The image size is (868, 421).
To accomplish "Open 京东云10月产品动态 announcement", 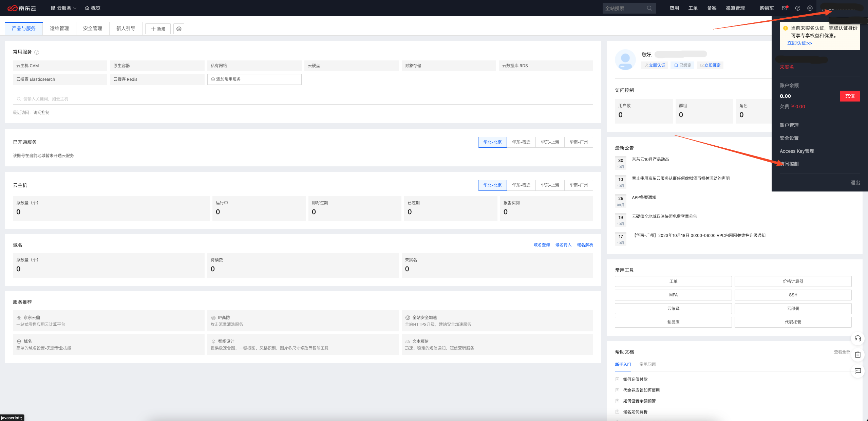I will [x=650, y=160].
